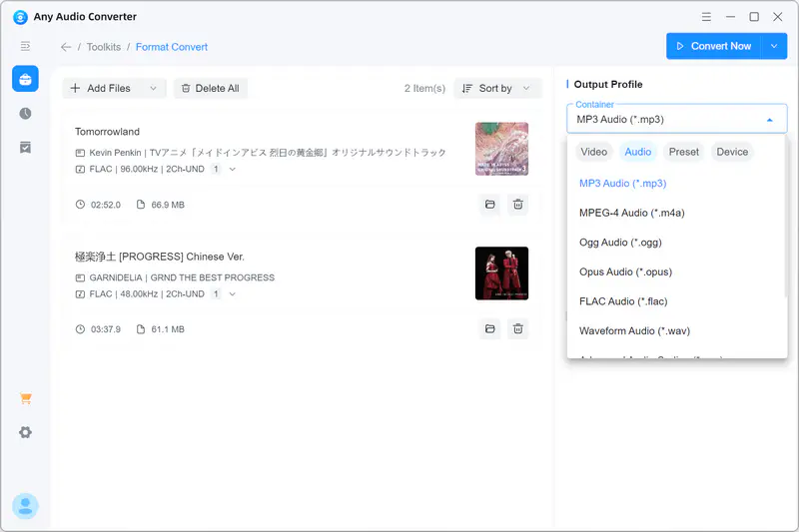The height and width of the screenshot is (532, 799).
Task: Choose MP3 Audio (*.mp3) format
Action: tap(677, 184)
